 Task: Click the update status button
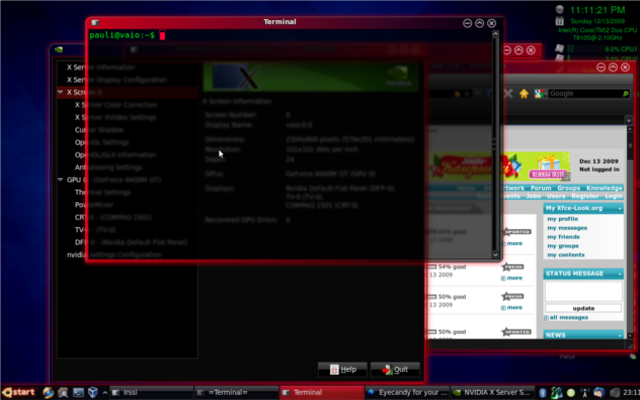[x=583, y=309]
